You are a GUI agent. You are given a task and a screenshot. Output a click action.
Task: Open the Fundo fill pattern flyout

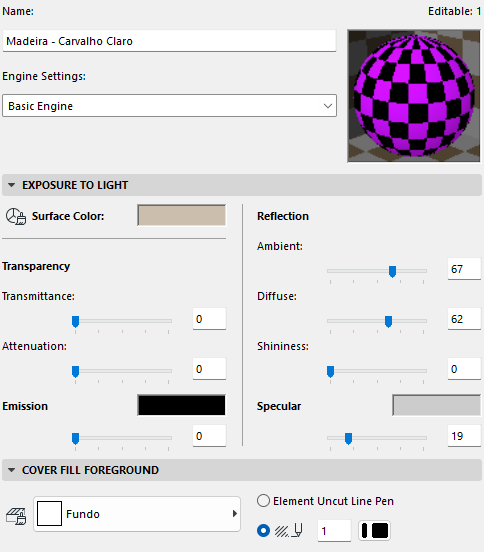coord(137,514)
